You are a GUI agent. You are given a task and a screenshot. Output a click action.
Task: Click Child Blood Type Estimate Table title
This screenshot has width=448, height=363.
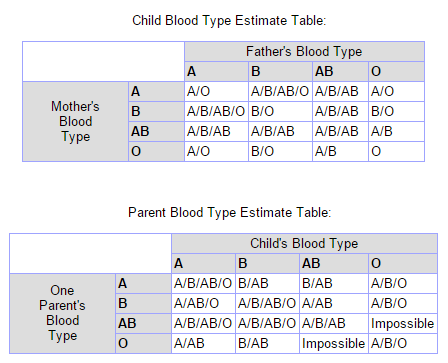tap(229, 21)
